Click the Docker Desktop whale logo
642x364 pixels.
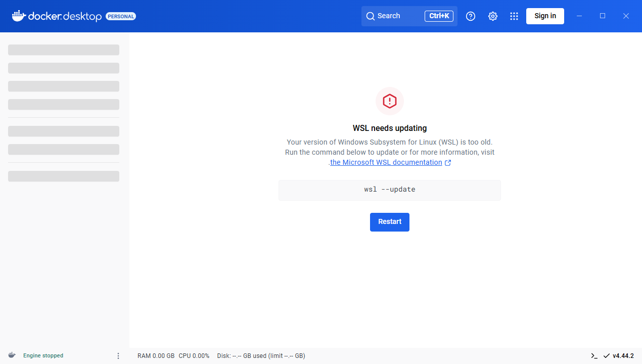coord(19,16)
